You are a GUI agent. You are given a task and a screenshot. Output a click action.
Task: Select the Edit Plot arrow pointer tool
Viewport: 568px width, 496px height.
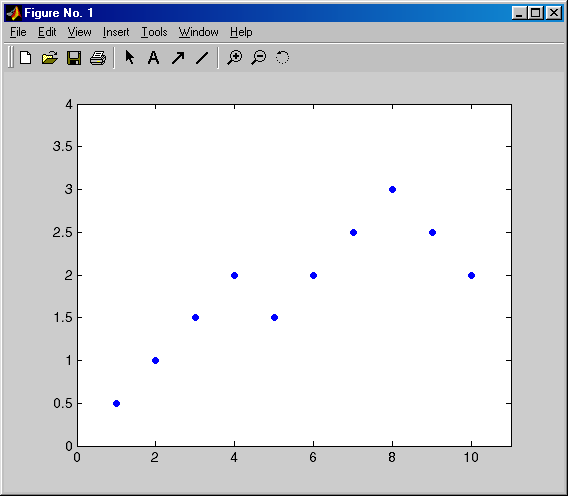pyautogui.click(x=129, y=57)
